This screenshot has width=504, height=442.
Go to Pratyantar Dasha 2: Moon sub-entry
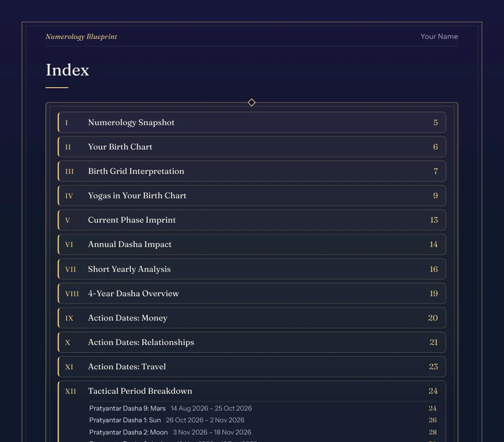pos(263,432)
